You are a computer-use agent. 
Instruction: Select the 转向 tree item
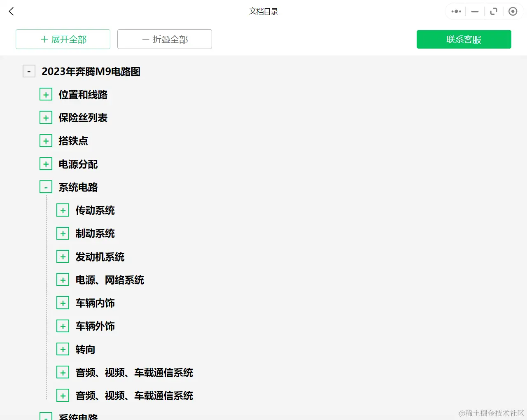85,349
